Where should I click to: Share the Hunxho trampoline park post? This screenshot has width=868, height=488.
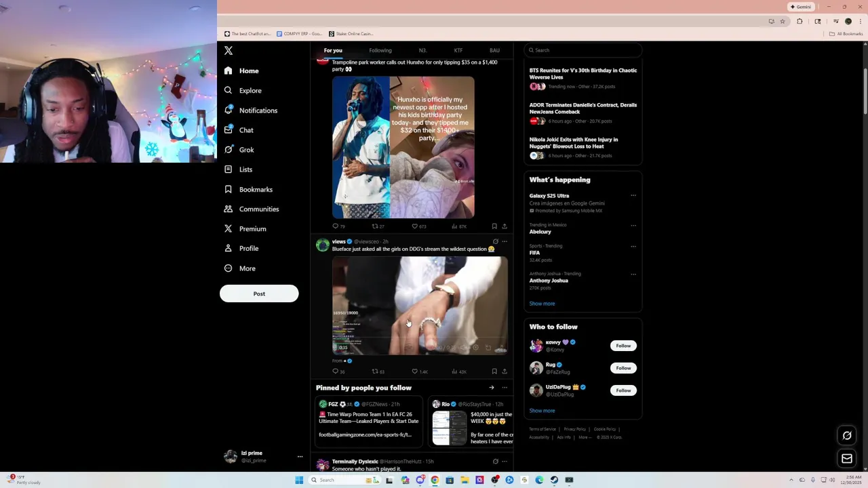tap(504, 226)
